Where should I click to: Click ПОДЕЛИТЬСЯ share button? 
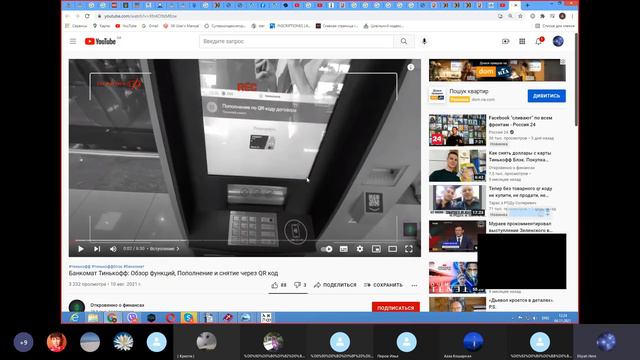(x=335, y=285)
